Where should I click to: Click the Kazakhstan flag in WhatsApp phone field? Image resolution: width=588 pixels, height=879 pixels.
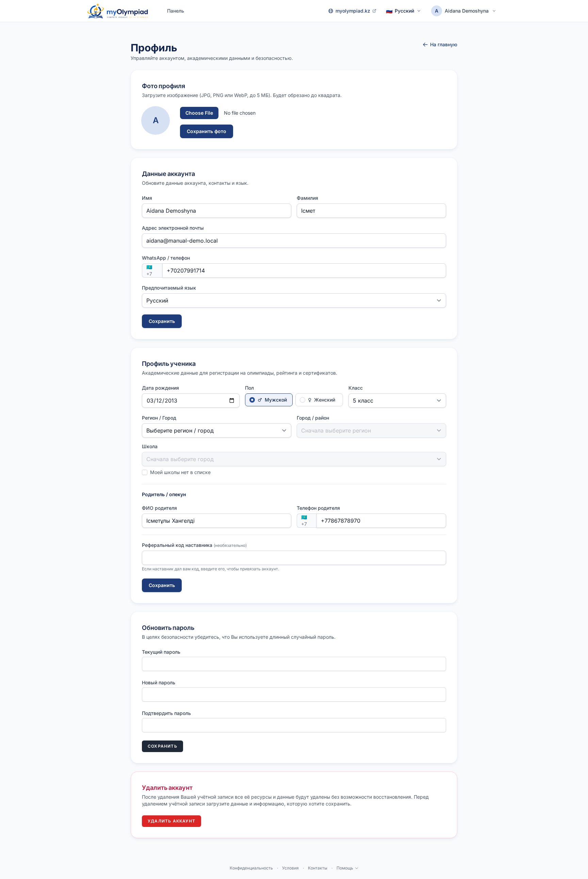[x=149, y=267]
